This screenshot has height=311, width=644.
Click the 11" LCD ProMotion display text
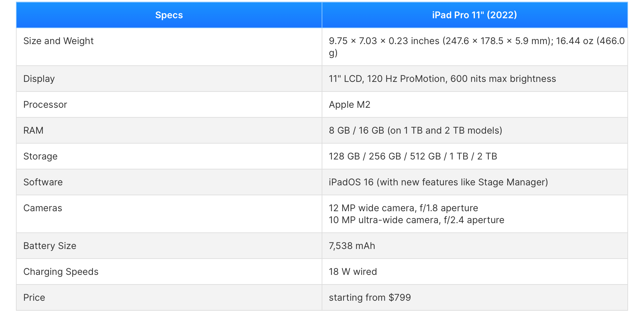(442, 79)
